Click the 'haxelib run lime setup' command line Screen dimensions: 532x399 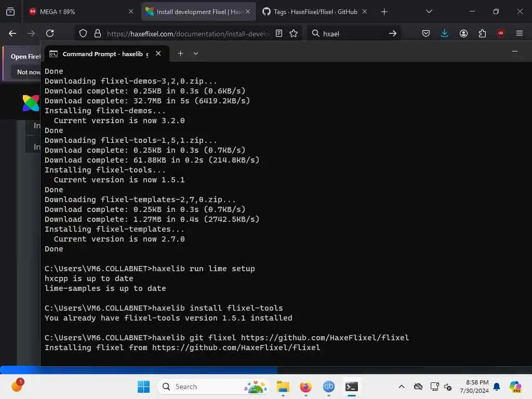[150, 269]
